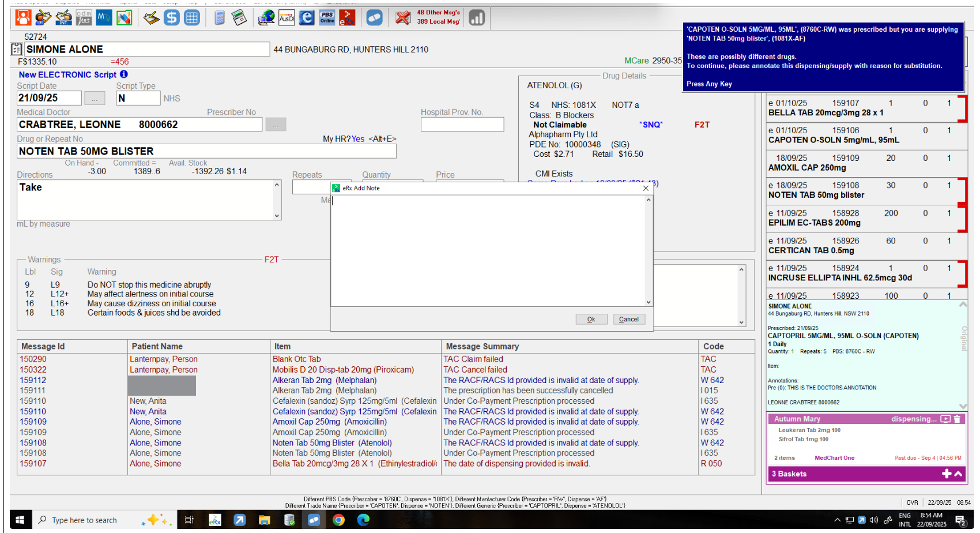980x533 pixels.
Task: Click the blue pill capsule icon
Action: 374,18
